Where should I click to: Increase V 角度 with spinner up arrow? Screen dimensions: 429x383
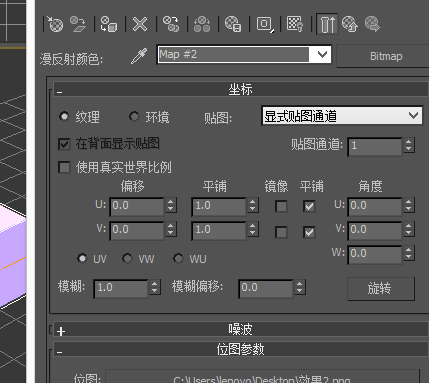(x=409, y=226)
